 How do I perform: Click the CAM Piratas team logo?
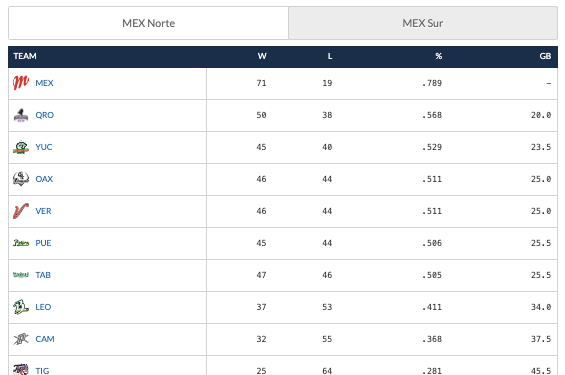(x=21, y=339)
